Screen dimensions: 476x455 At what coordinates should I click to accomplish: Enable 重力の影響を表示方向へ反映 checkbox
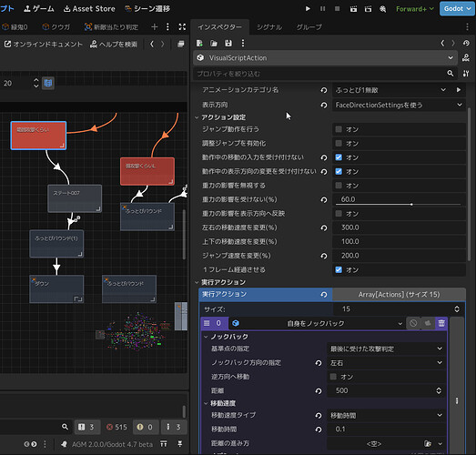[339, 213]
